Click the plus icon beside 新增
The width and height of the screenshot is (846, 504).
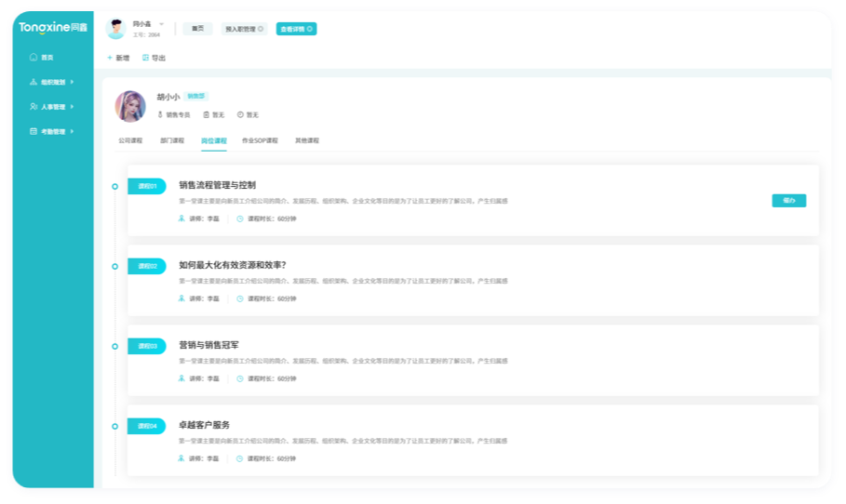pos(110,58)
